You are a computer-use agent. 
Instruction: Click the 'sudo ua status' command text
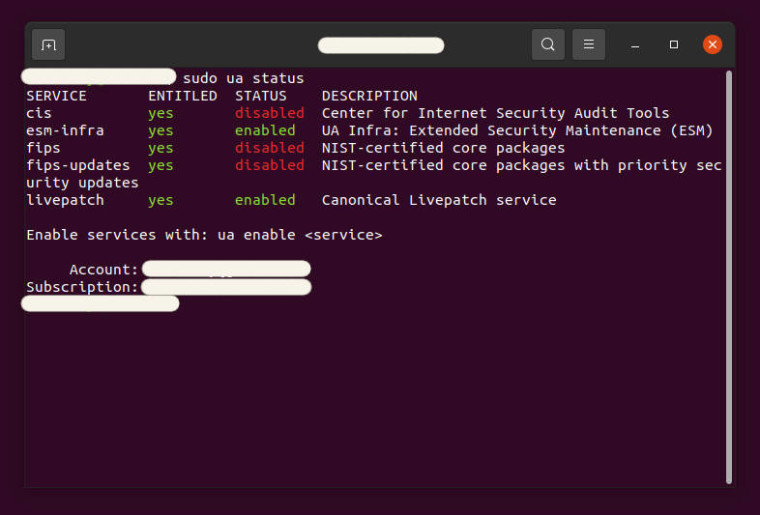[x=243, y=78]
